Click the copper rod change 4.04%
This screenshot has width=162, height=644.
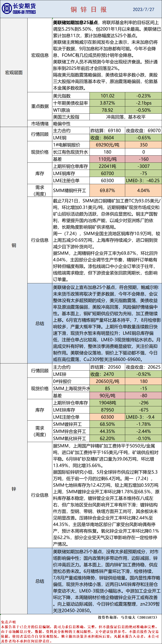point(144,190)
